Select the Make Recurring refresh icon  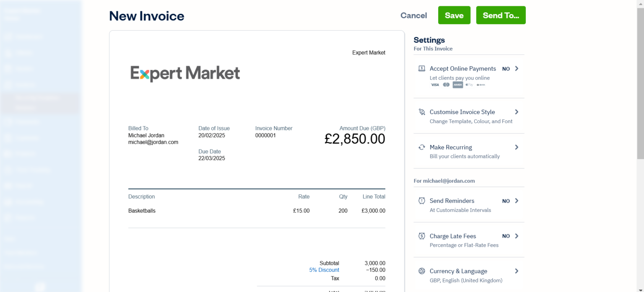point(421,147)
